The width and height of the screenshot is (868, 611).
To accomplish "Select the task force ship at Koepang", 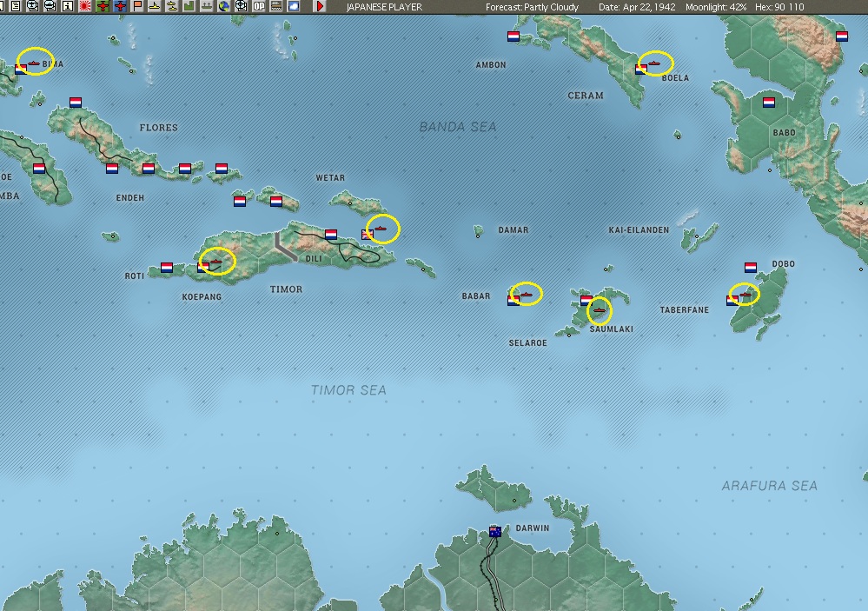I will pyautogui.click(x=215, y=262).
